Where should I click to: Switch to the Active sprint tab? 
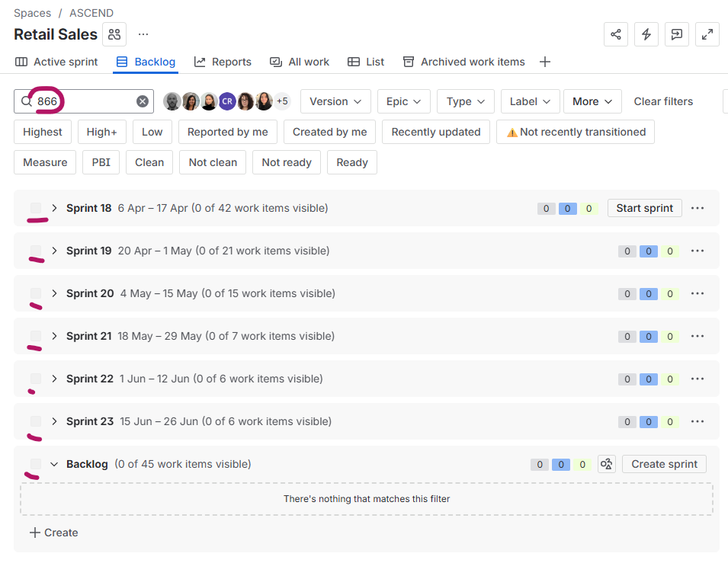(x=56, y=62)
